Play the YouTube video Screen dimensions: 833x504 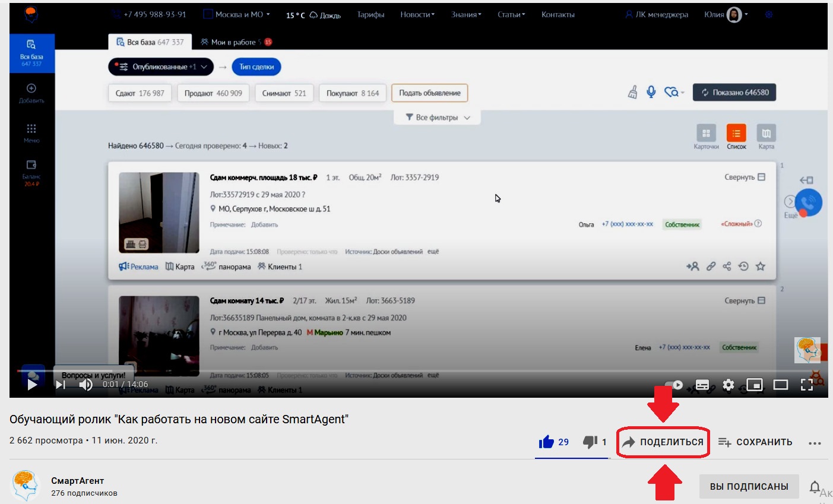click(x=32, y=385)
